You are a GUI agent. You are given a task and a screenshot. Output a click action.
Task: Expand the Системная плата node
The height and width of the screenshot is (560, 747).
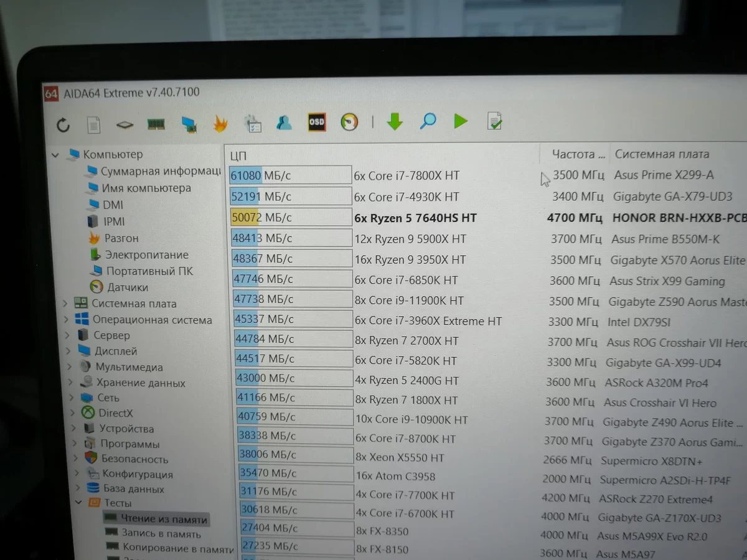(65, 304)
